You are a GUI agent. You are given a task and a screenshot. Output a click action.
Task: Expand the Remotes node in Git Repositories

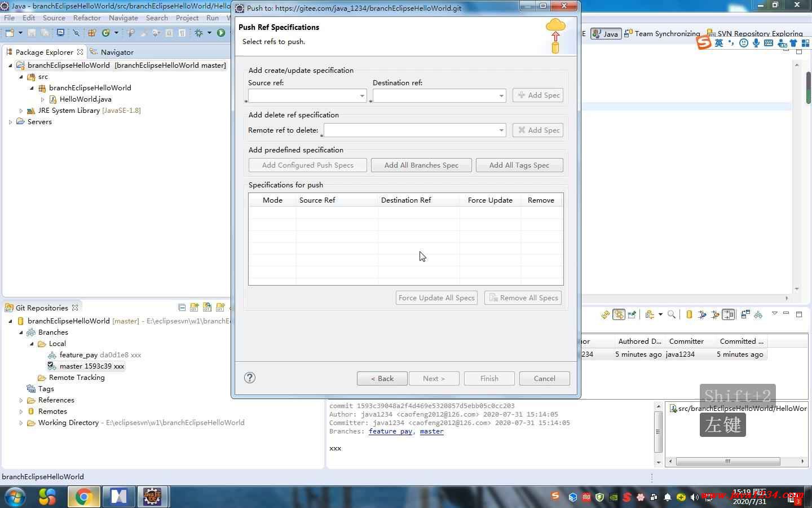click(x=21, y=411)
